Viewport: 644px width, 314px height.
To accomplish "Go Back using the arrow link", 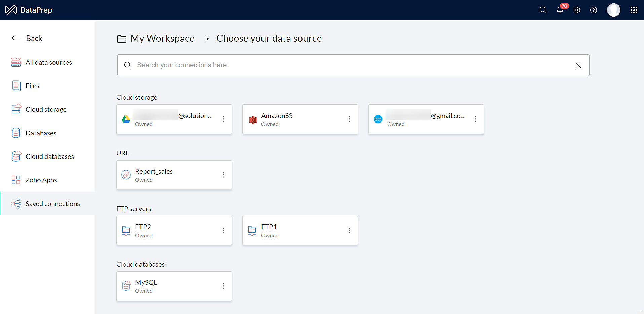I will pos(27,38).
